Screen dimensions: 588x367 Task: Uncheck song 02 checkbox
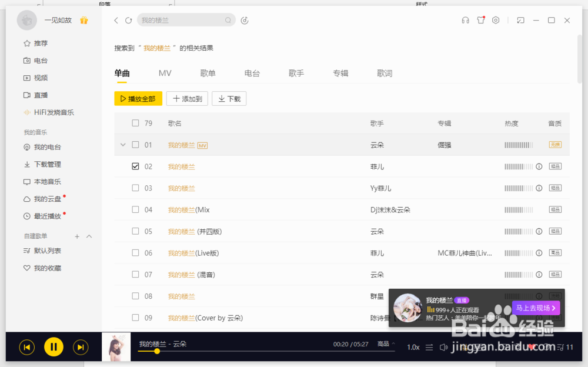click(135, 166)
